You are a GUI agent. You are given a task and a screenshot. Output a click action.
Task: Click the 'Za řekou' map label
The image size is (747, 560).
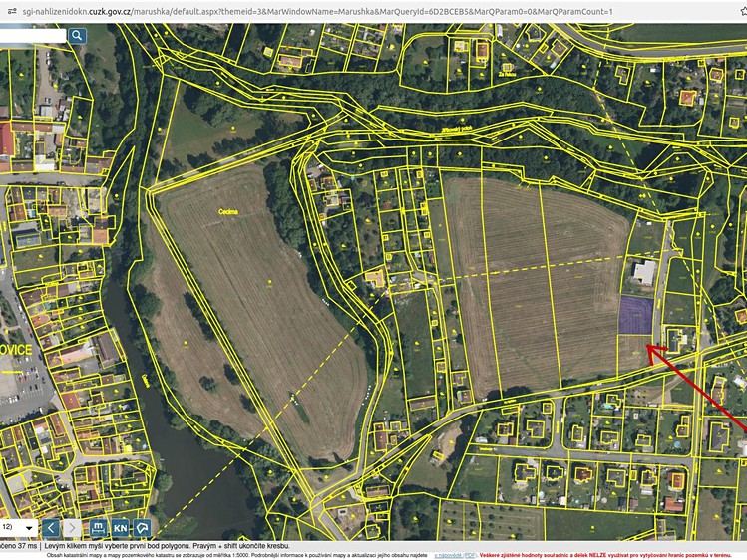[x=507, y=74]
